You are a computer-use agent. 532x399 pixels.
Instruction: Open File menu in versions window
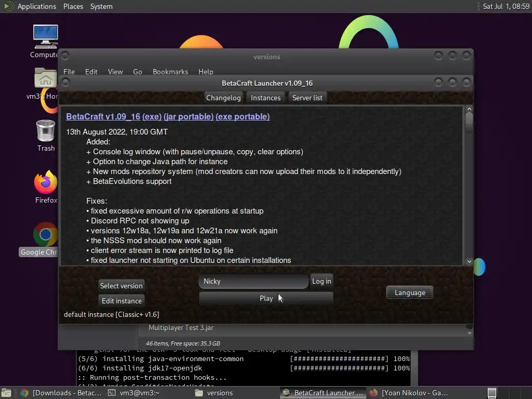click(69, 72)
